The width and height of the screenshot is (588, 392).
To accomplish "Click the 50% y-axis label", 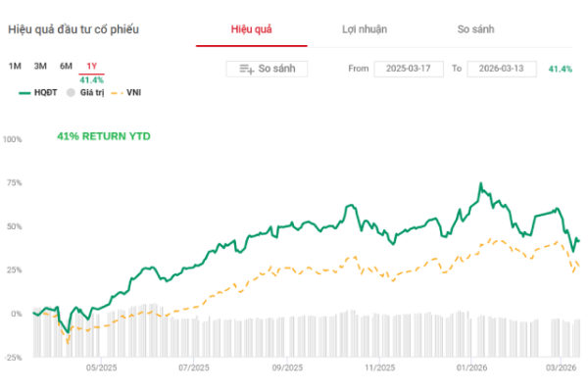I will (15, 226).
